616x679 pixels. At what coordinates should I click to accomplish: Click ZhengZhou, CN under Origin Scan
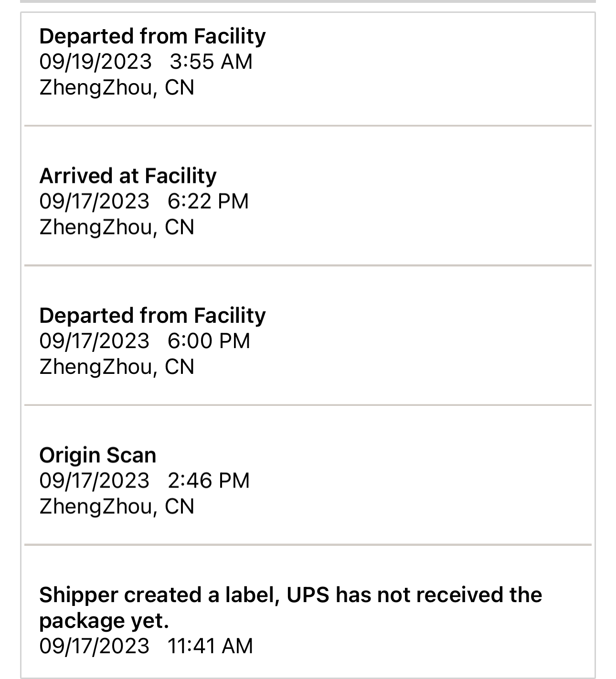tap(117, 506)
